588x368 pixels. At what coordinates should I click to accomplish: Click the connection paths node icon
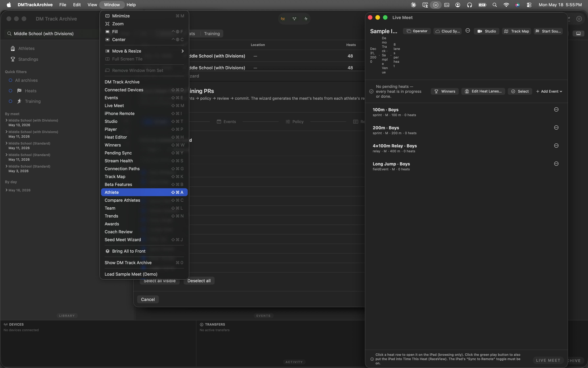tap(294, 19)
